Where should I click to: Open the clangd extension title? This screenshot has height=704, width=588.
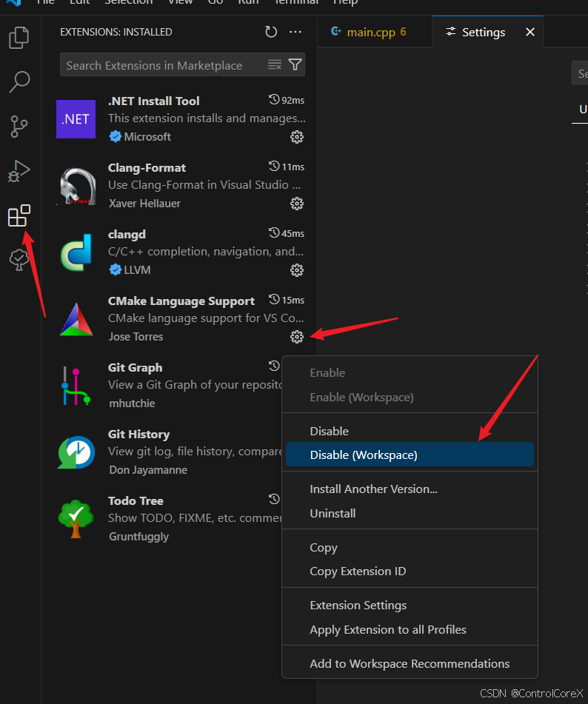[x=127, y=235]
